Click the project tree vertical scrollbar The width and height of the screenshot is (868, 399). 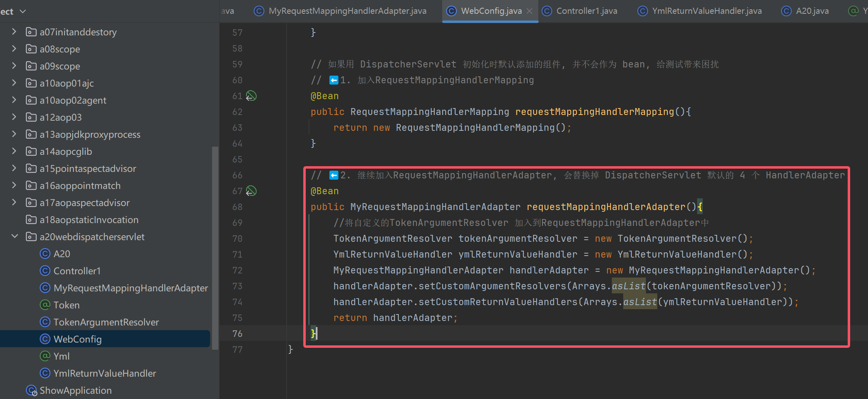[215, 248]
